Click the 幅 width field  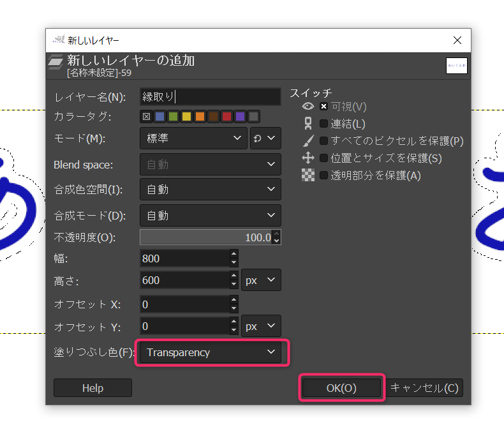pos(185,258)
